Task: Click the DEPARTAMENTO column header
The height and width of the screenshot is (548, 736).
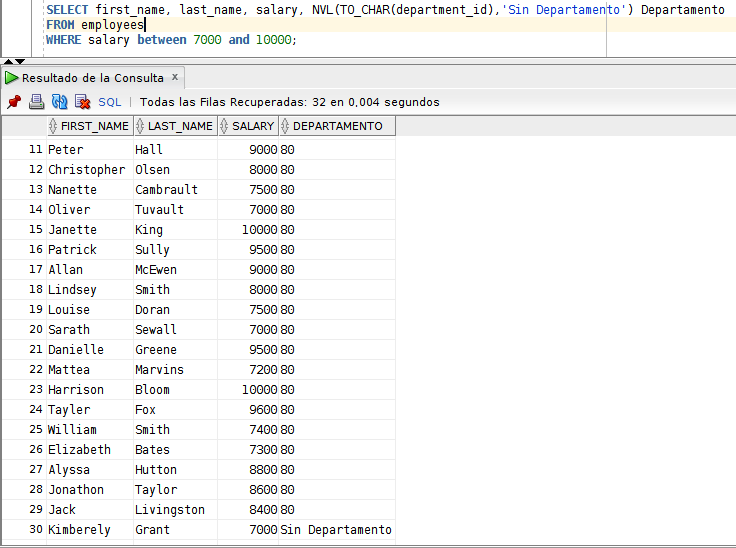Action: click(x=338, y=127)
